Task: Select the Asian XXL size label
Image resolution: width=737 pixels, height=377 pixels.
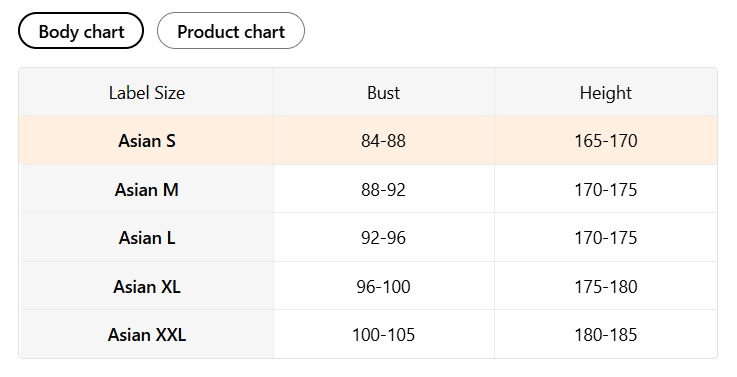Action: (x=147, y=335)
